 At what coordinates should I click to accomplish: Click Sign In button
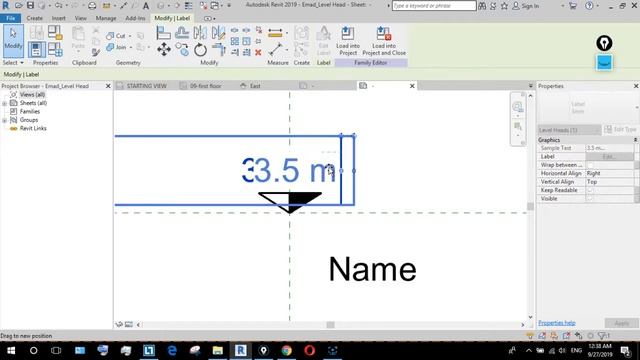click(526, 6)
